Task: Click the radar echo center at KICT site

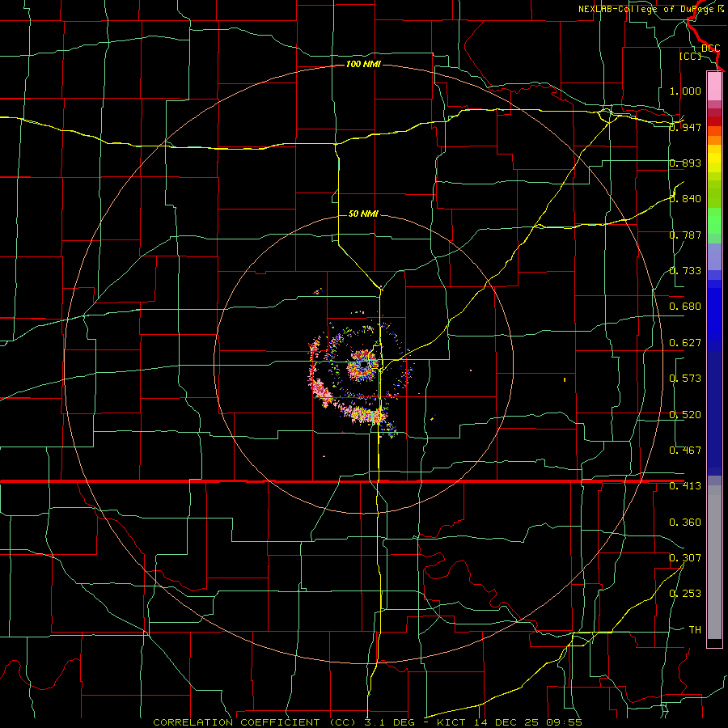Action: tap(363, 366)
